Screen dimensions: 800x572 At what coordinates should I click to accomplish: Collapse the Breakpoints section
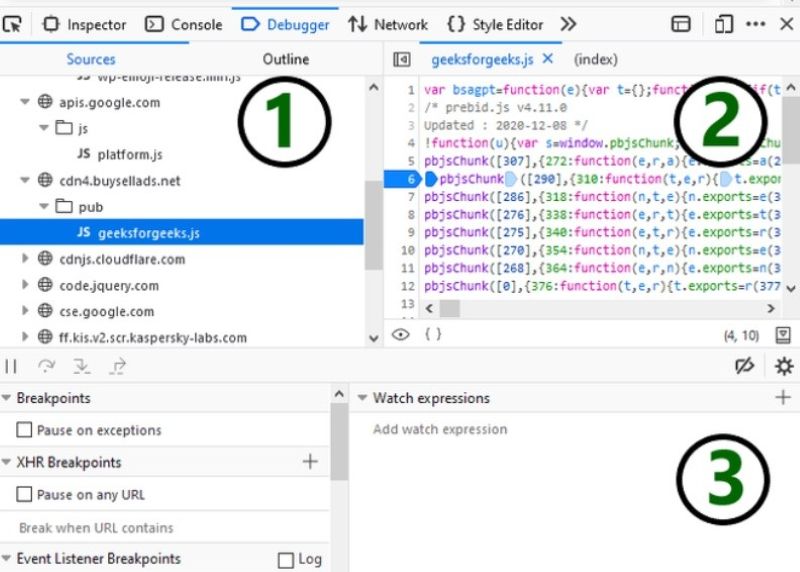(x=6, y=397)
